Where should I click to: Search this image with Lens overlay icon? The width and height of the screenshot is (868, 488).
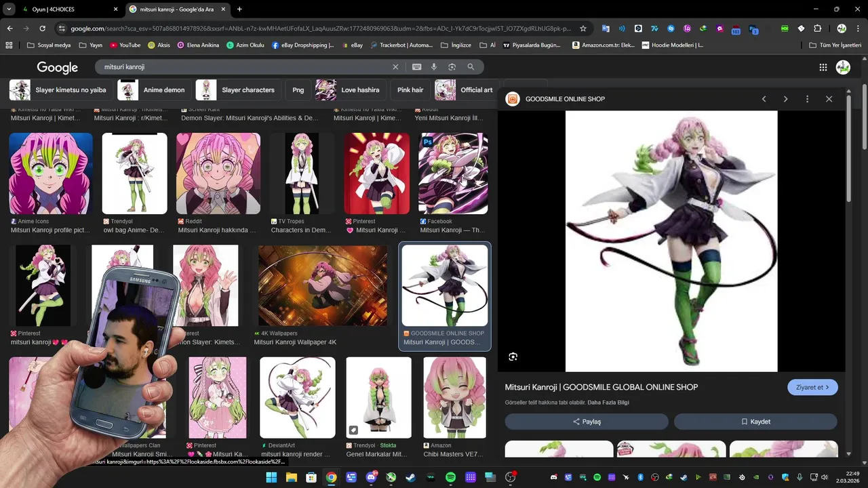(513, 357)
